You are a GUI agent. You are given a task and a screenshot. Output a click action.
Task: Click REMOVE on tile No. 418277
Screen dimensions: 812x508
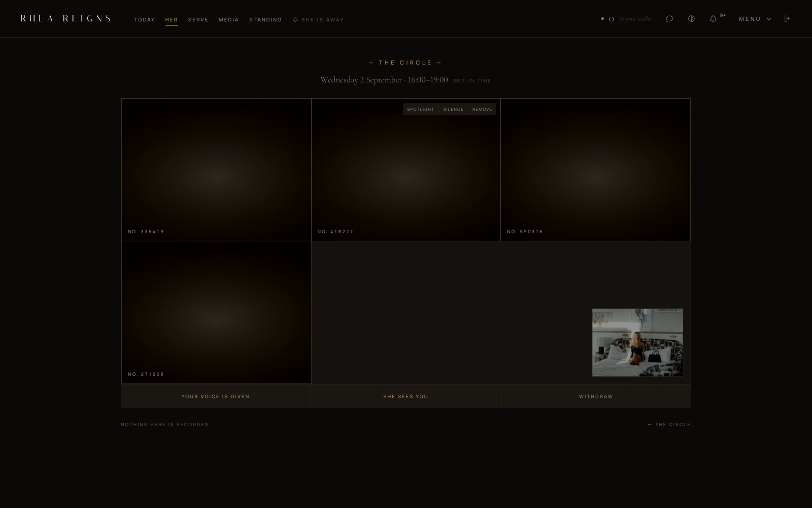click(x=482, y=109)
